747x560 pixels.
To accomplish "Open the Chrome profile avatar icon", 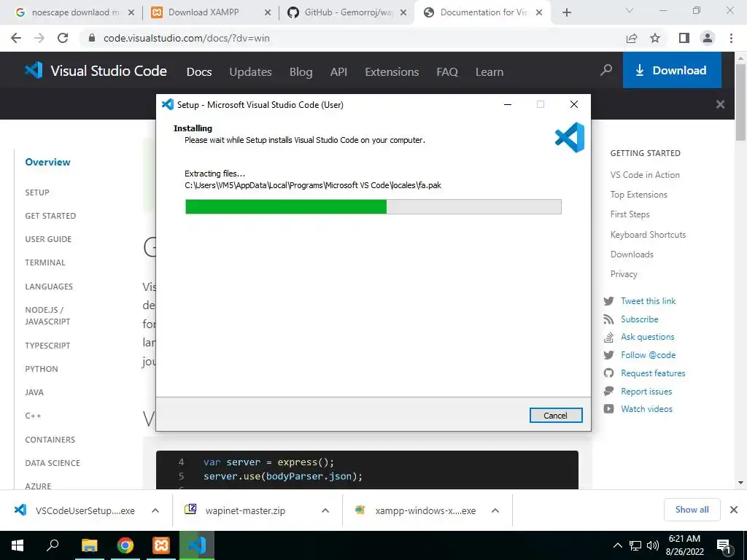I will point(708,38).
